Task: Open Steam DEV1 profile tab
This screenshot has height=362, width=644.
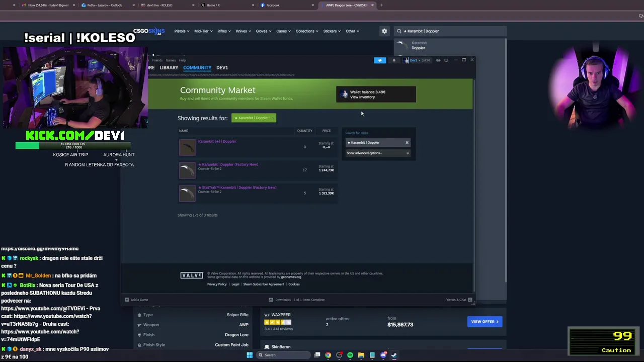Action: coord(222,68)
